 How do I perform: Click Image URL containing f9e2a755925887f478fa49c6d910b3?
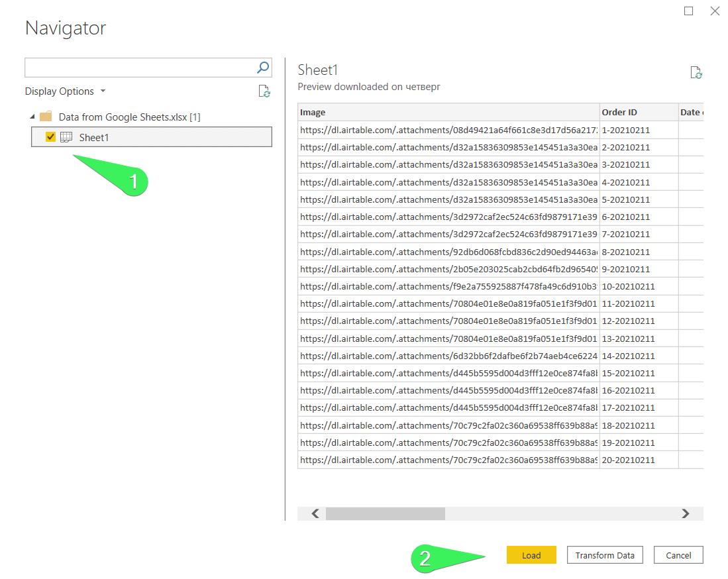[x=448, y=286]
